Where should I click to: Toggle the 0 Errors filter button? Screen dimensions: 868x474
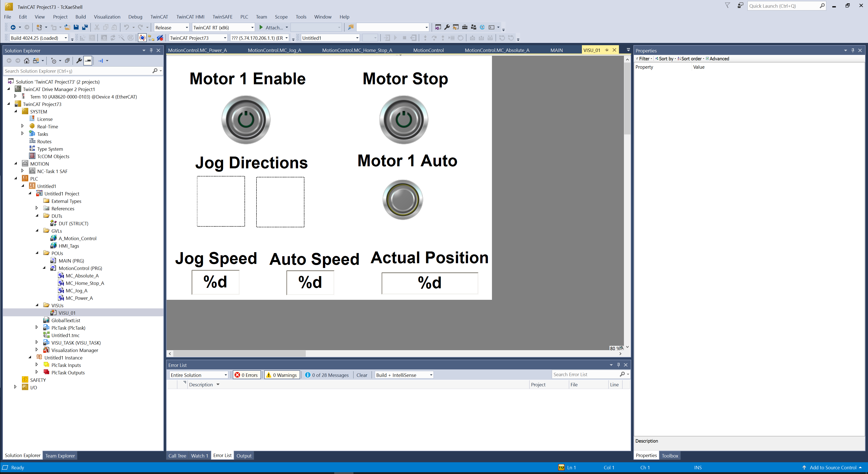coord(247,375)
